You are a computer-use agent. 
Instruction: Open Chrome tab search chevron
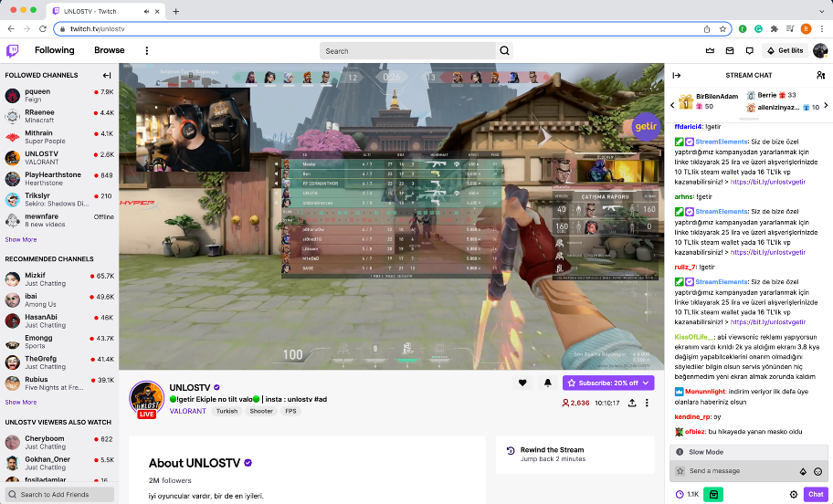coord(822,11)
